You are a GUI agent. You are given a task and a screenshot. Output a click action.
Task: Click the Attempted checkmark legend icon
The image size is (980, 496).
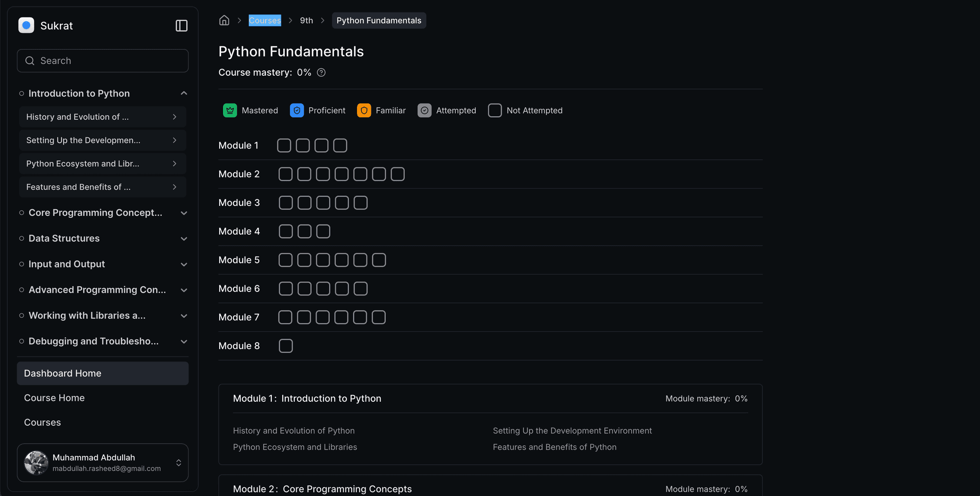pyautogui.click(x=424, y=110)
